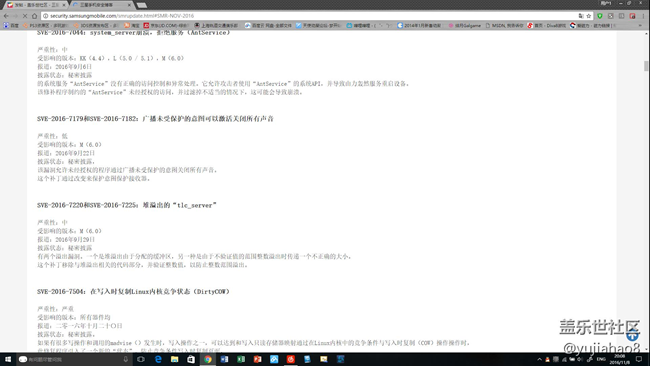Open the translate page icon in address bar
650x366 pixels.
point(581,16)
